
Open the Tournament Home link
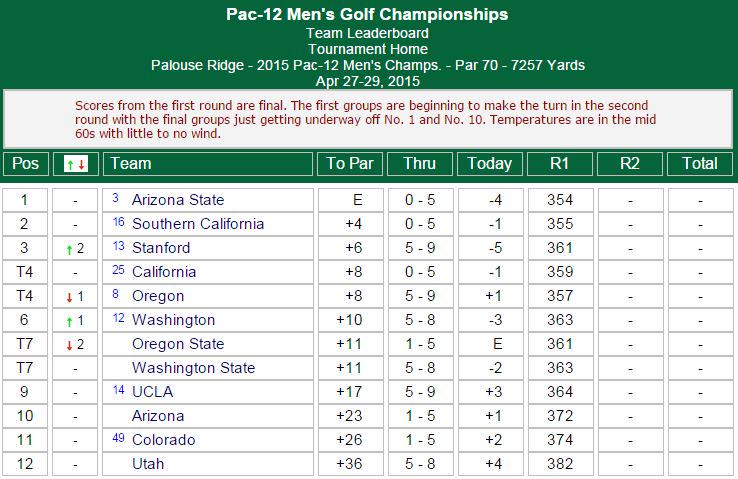coord(368,49)
